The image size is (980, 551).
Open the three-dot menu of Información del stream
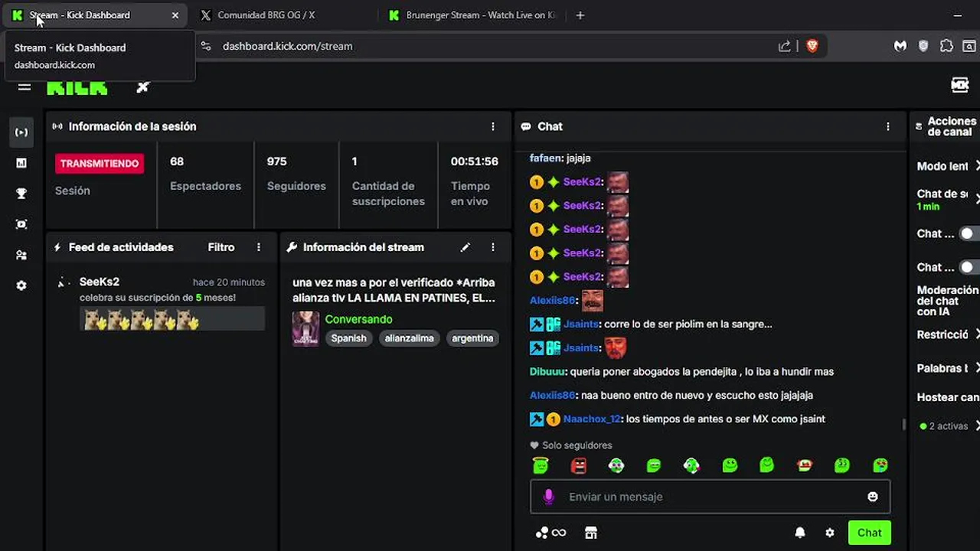pos(493,247)
